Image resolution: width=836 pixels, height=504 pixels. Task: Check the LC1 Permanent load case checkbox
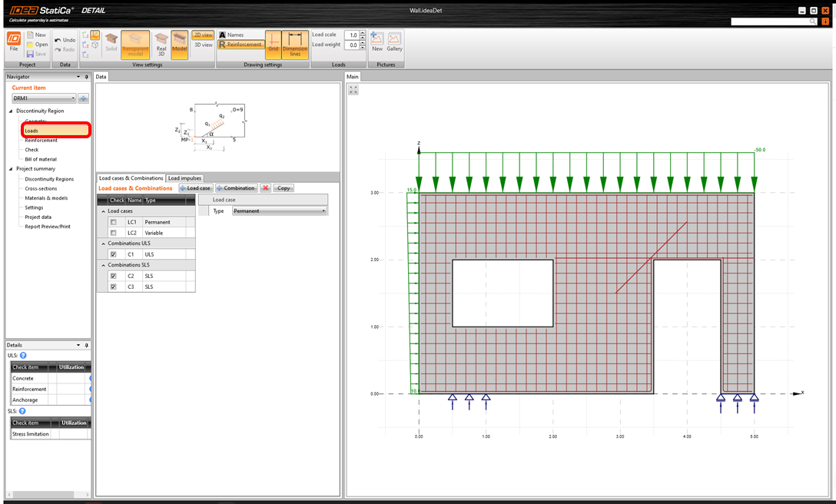point(113,222)
